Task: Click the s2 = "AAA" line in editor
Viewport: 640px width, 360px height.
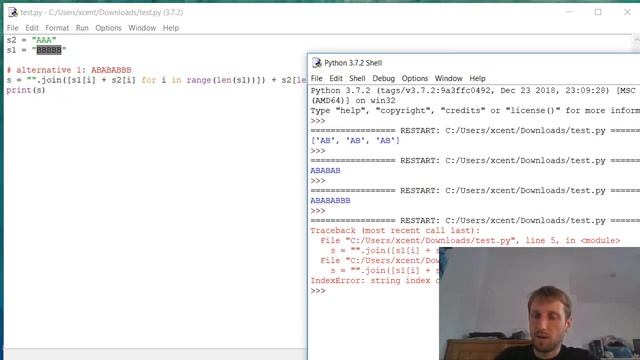Action: tap(31, 40)
